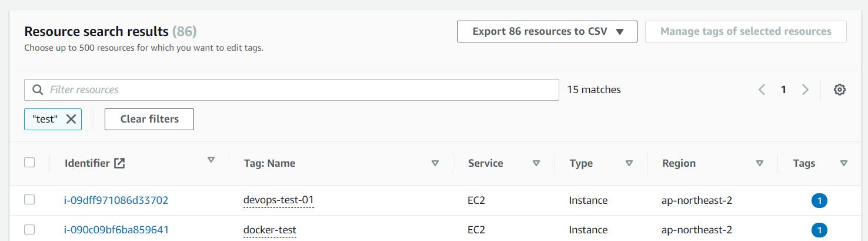Go to next results page arrow
The height and width of the screenshot is (241, 868).
(805, 90)
